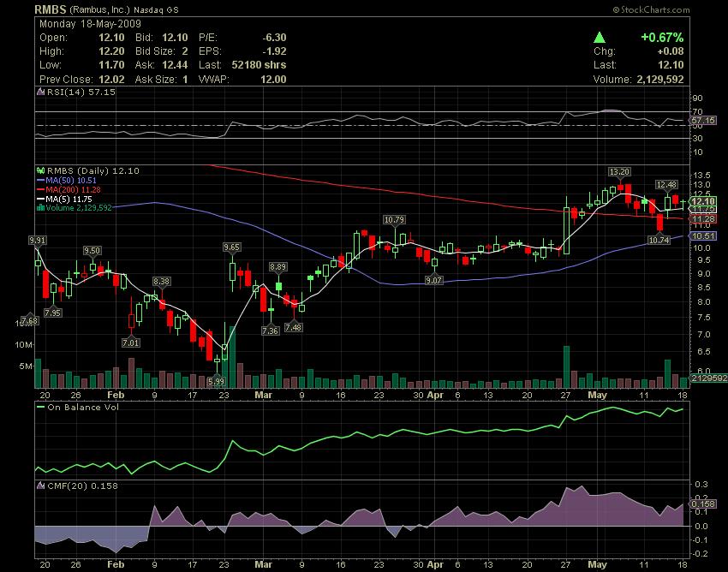Click the 7.95 low price annotation
This screenshot has width=728, height=572.
(x=53, y=313)
